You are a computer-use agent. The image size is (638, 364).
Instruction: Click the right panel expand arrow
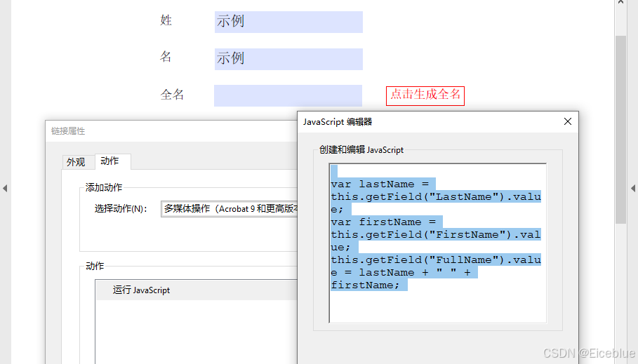pyautogui.click(x=633, y=188)
